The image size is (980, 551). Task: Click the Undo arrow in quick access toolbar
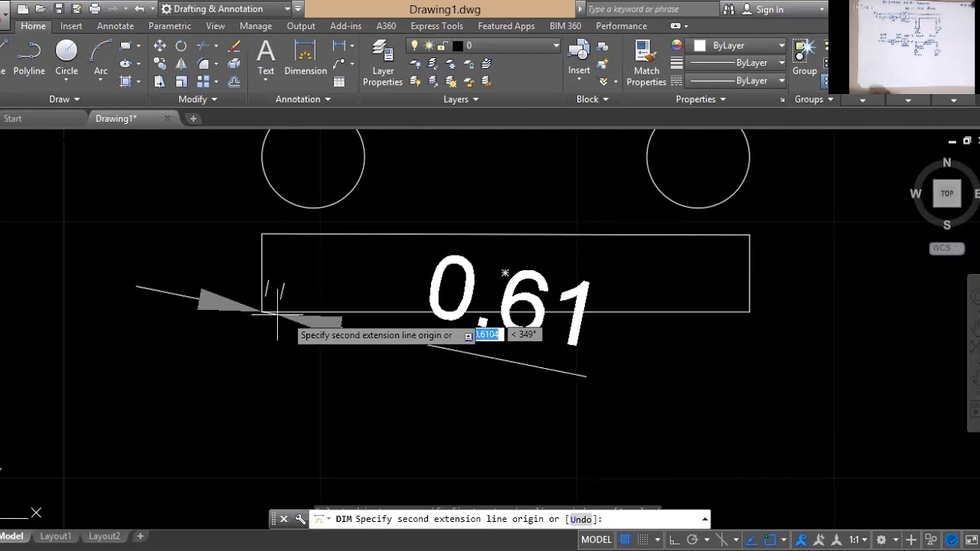pyautogui.click(x=139, y=9)
